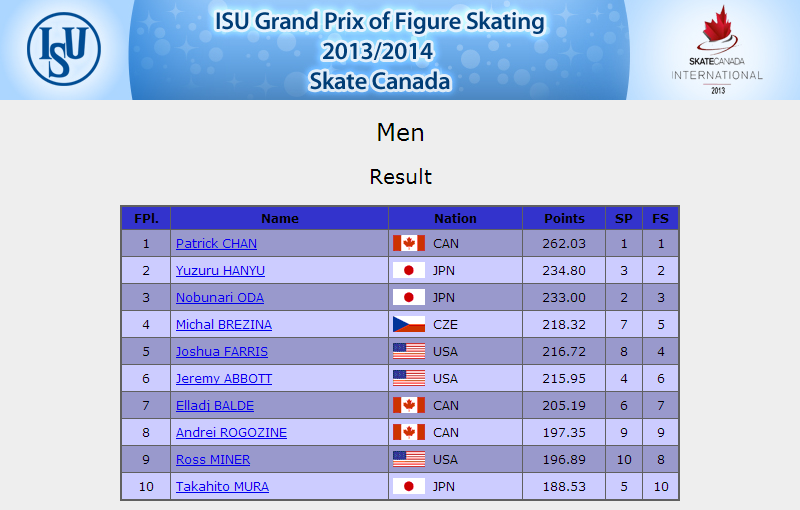Open the Andrei ROGOZINE link
Viewport: 800px width, 510px height.
pyautogui.click(x=232, y=433)
